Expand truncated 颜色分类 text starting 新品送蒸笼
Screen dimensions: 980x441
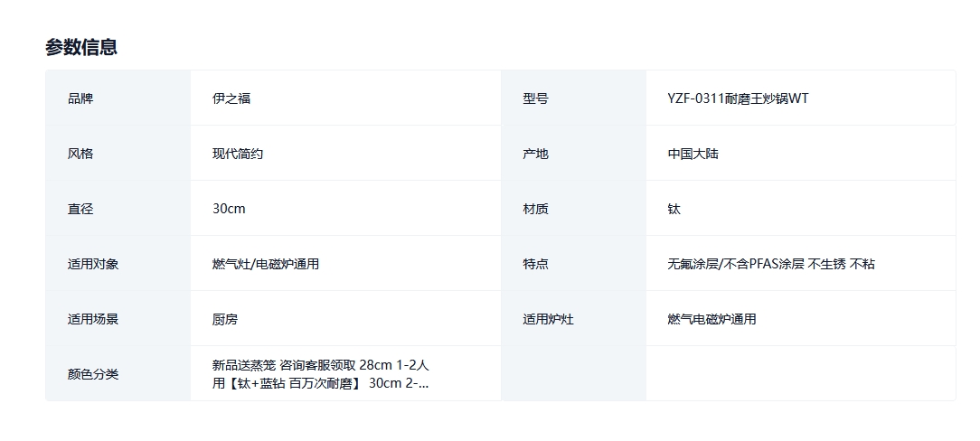[x=321, y=373]
